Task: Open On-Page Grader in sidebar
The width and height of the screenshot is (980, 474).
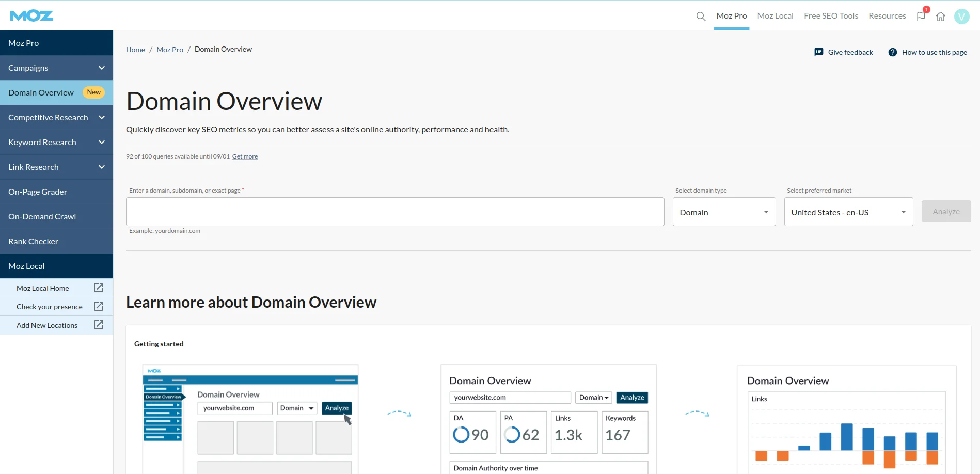Action: pyautogui.click(x=56, y=192)
